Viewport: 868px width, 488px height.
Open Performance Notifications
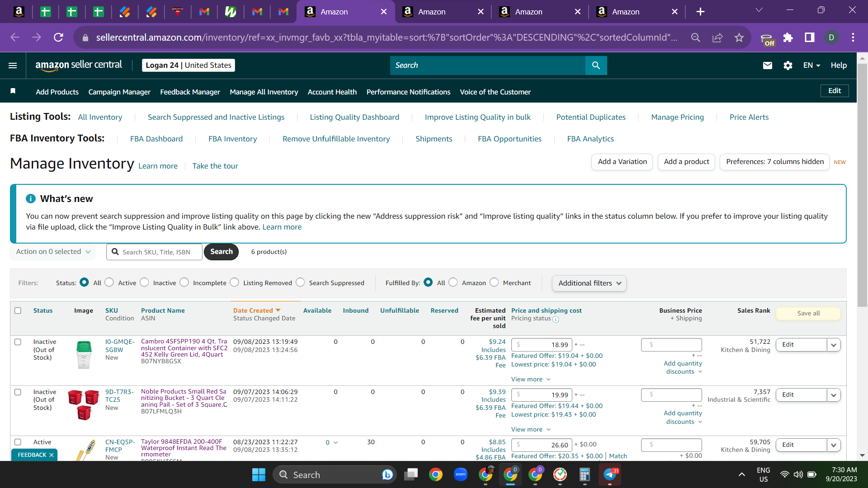pos(408,92)
